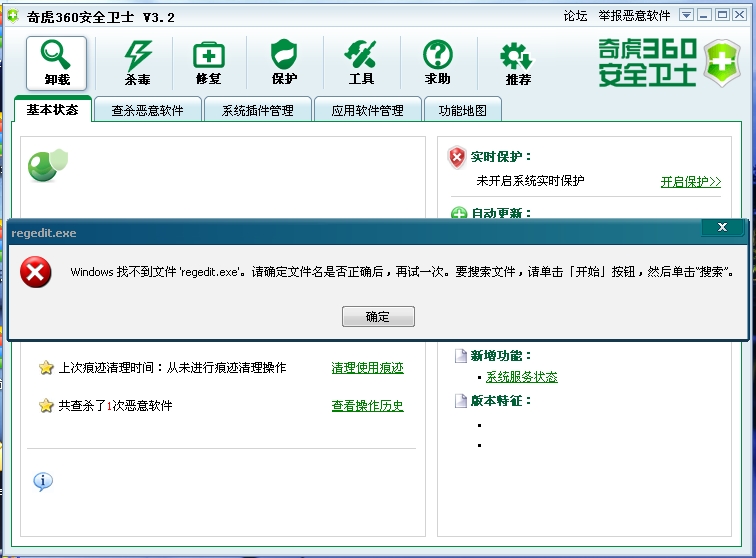
Task: Click the blue info bubble icon
Action: (x=43, y=481)
